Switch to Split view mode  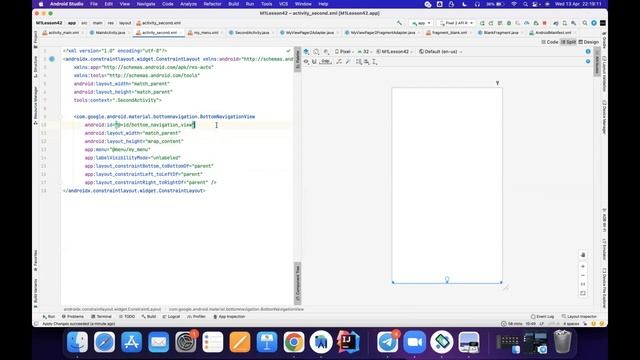pos(568,42)
